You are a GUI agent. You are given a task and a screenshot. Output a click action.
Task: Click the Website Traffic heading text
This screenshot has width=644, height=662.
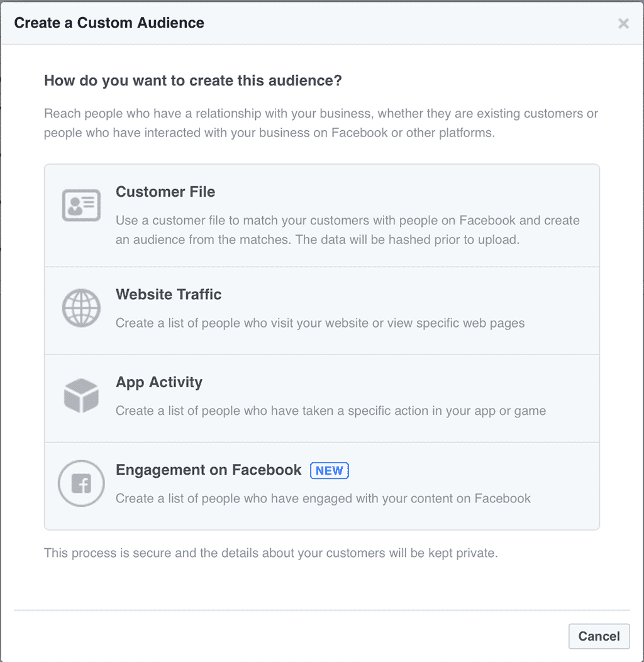(x=169, y=294)
